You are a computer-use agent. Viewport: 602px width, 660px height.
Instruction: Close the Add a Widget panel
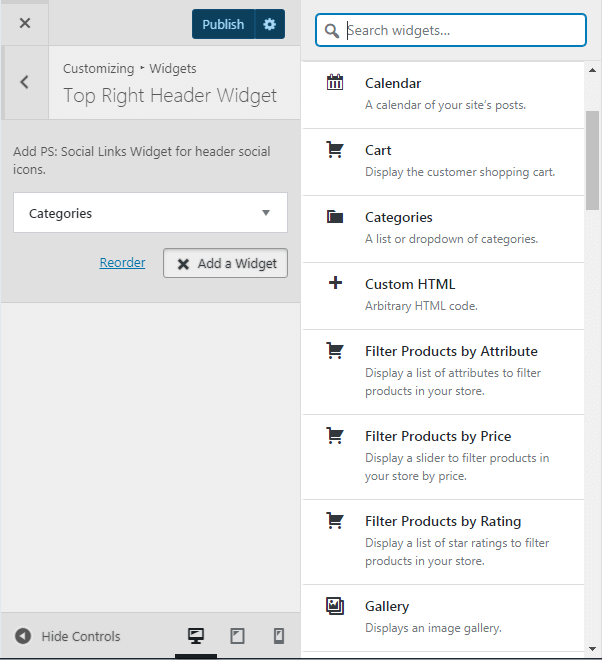[x=226, y=263]
